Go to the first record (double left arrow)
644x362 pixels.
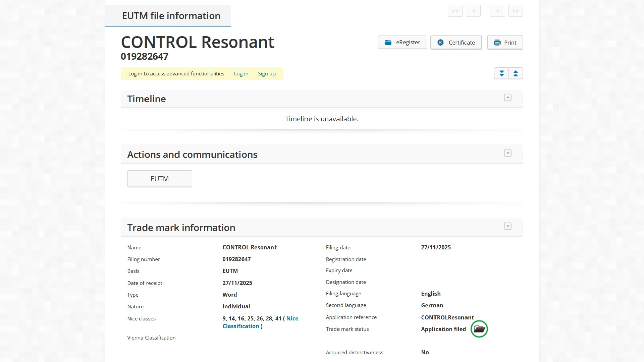455,11
